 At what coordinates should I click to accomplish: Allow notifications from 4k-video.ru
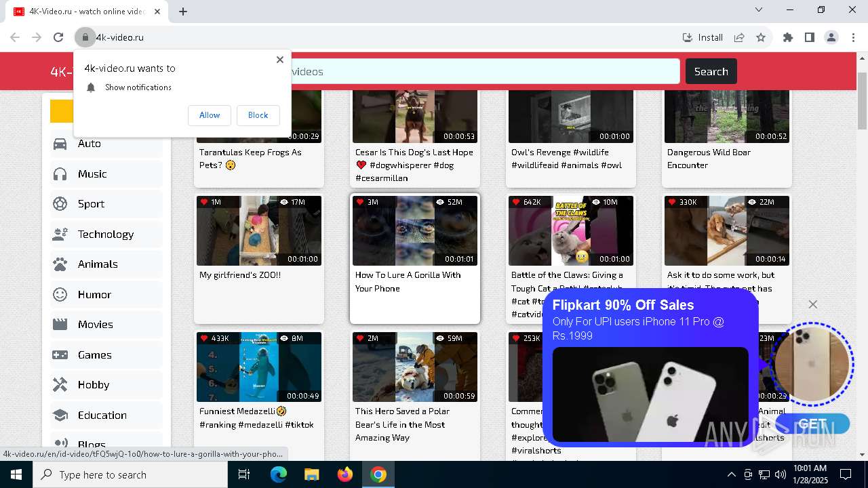[210, 115]
